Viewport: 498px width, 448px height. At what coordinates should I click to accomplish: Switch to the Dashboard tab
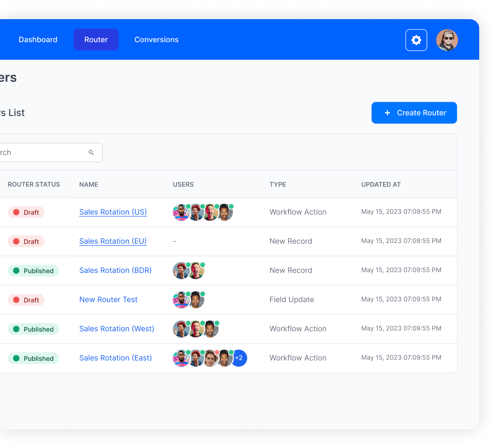(38, 40)
